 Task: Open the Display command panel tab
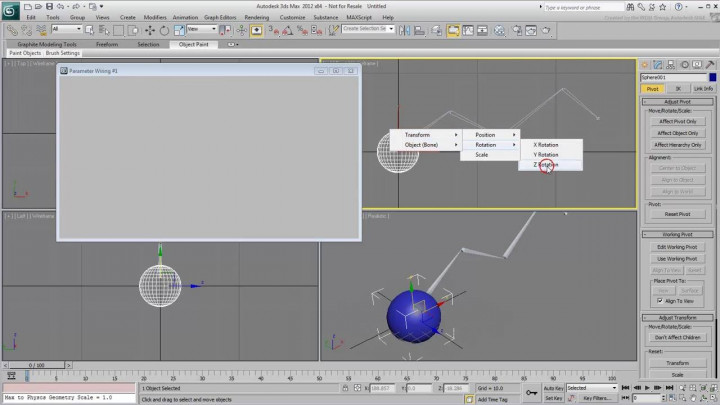click(x=697, y=65)
